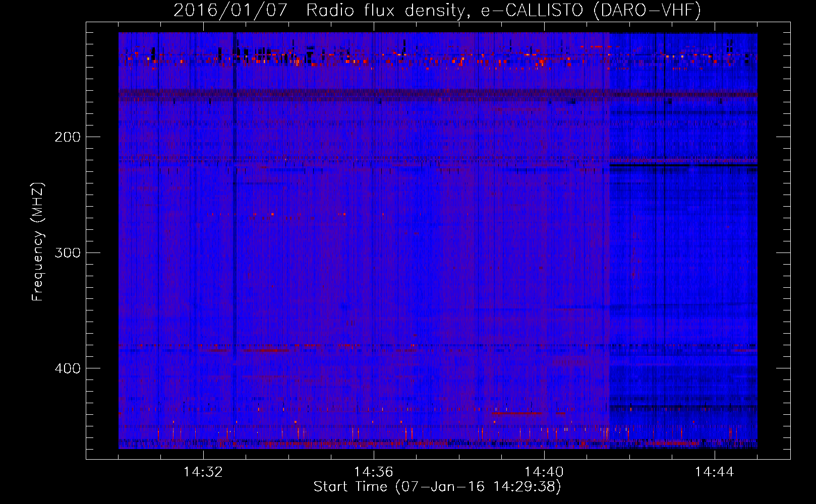The width and height of the screenshot is (816, 504).
Task: Click the 14:44 time tick label
Action: [x=715, y=472]
